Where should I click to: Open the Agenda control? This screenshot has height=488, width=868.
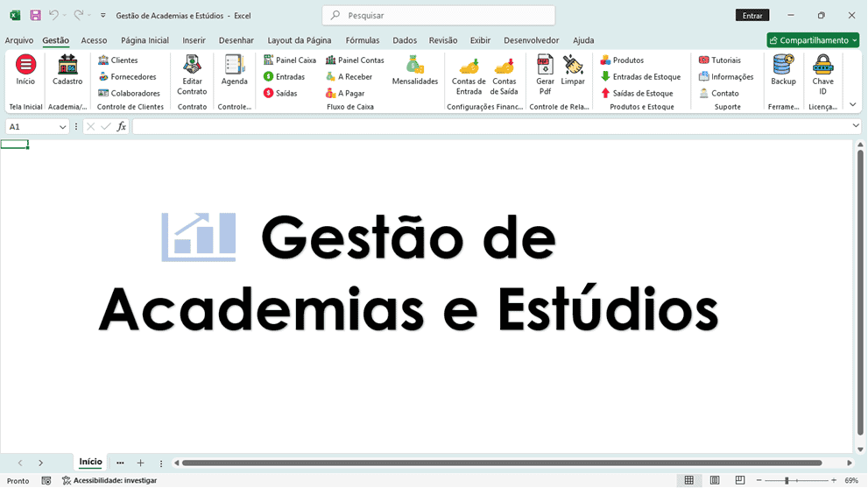[234, 70]
